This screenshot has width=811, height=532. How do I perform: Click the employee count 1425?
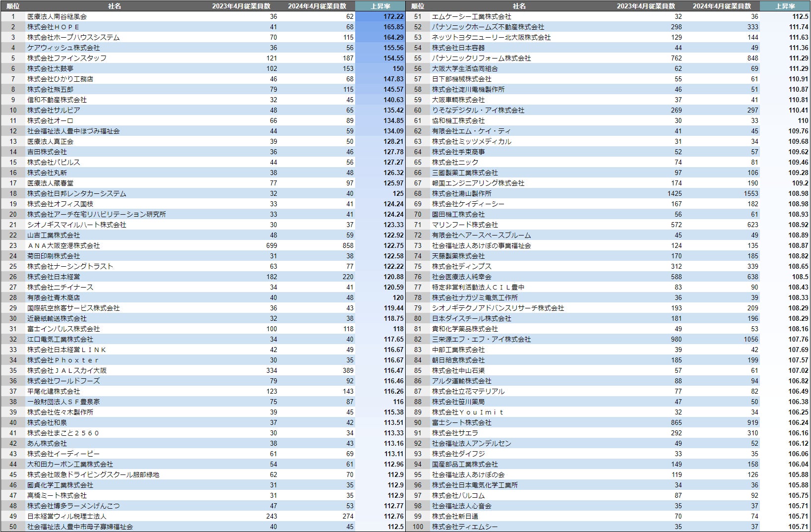(675, 193)
